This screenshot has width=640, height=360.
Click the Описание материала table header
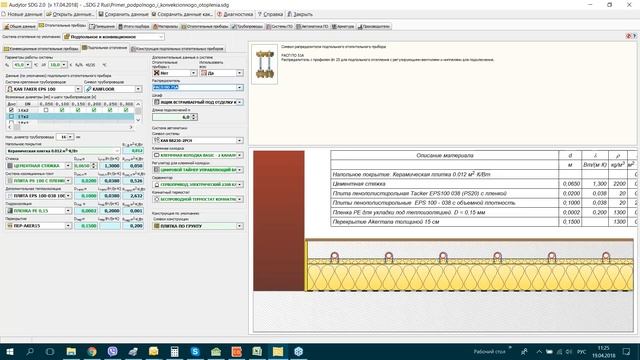(x=444, y=156)
